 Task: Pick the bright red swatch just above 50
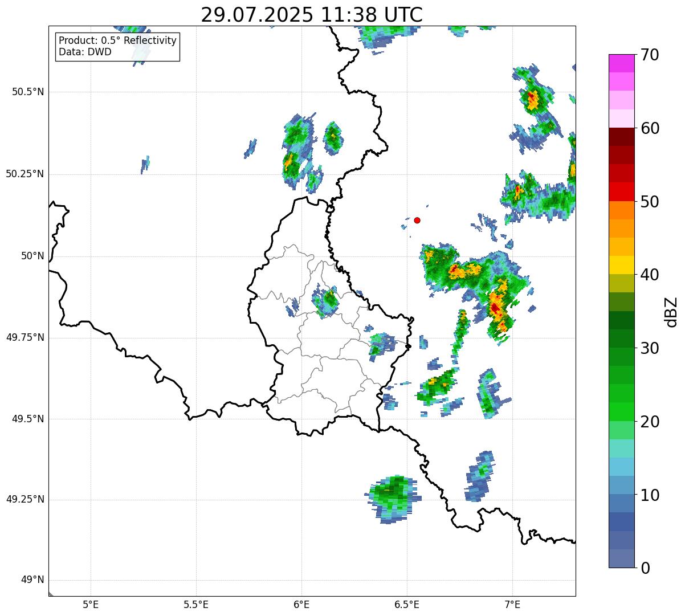pyautogui.click(x=622, y=191)
